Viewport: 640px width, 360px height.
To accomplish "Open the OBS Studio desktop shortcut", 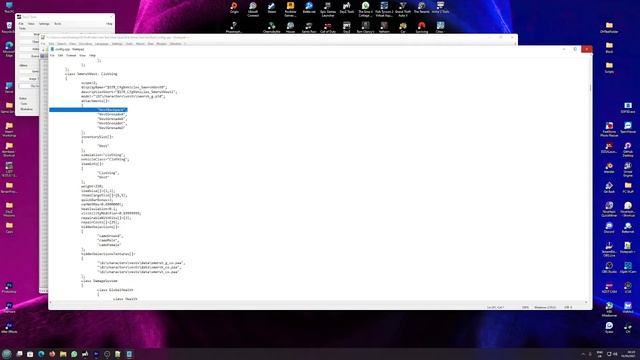I will [609, 268].
